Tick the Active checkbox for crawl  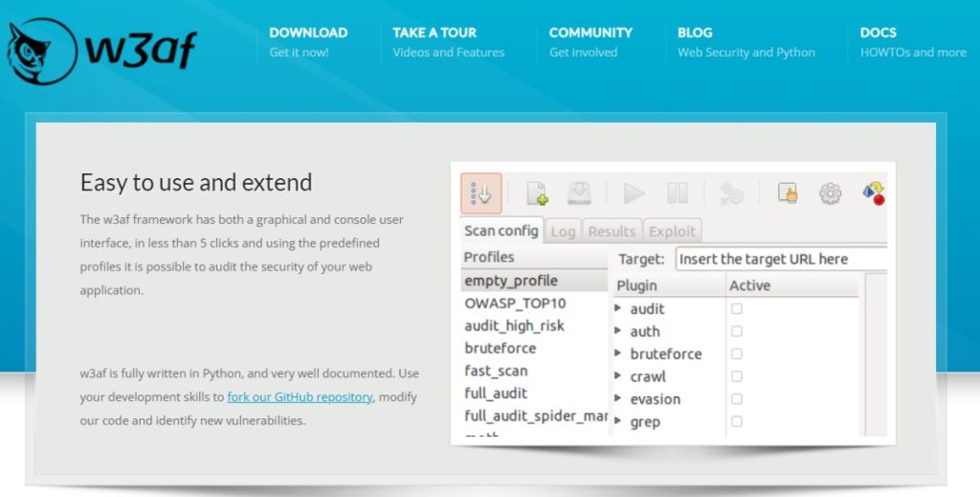737,376
